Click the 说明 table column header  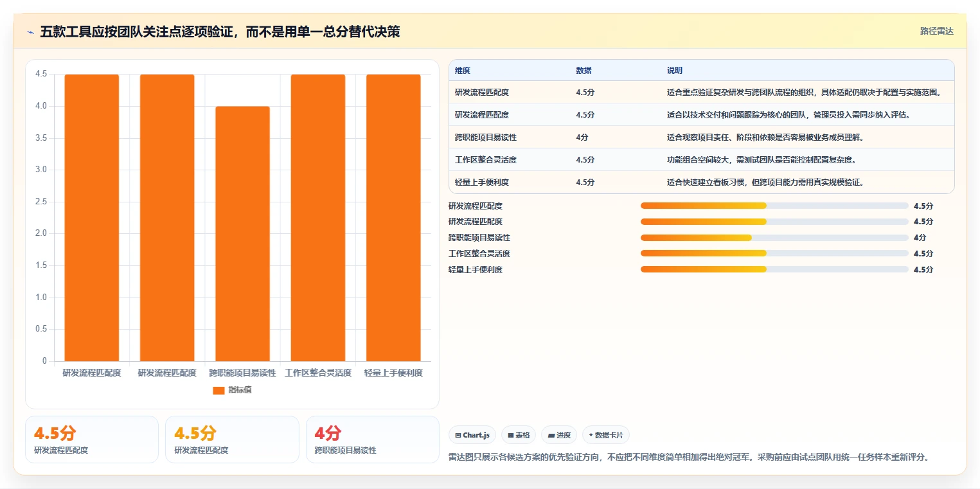click(675, 71)
